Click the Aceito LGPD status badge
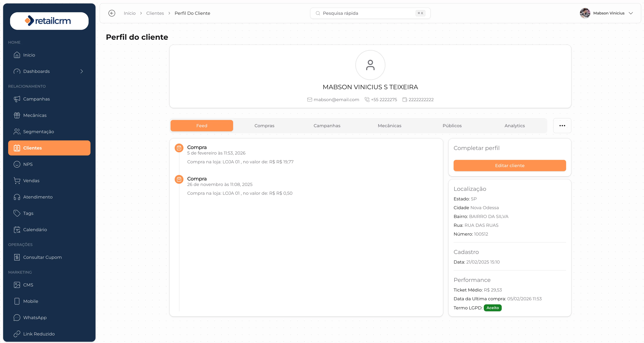The height and width of the screenshot is (343, 644). coord(492,308)
